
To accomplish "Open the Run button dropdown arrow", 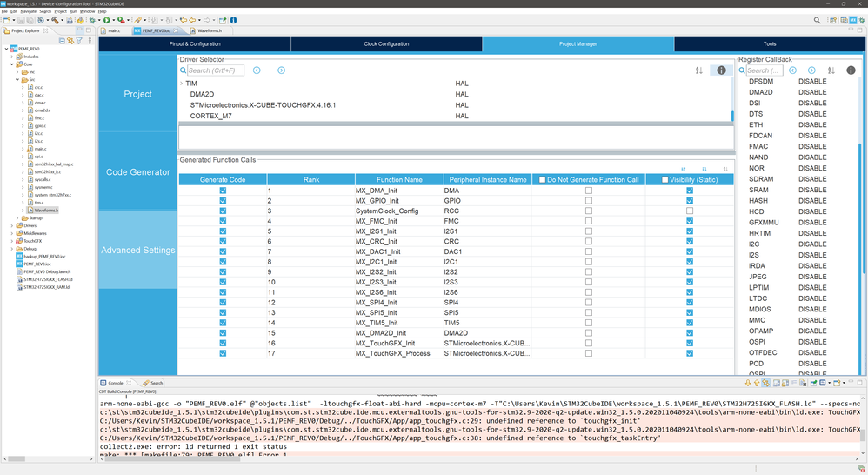I will pyautogui.click(x=113, y=21).
